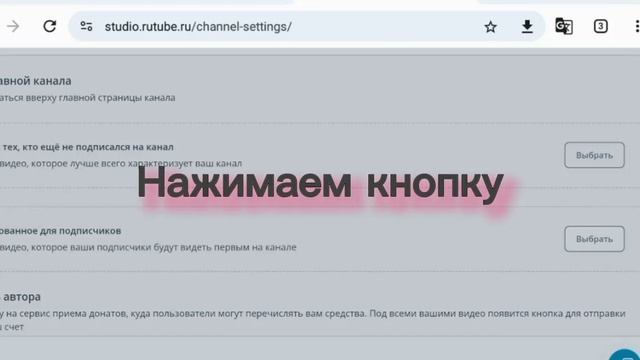
Task: Click the browser forward arrow
Action: [x=13, y=27]
